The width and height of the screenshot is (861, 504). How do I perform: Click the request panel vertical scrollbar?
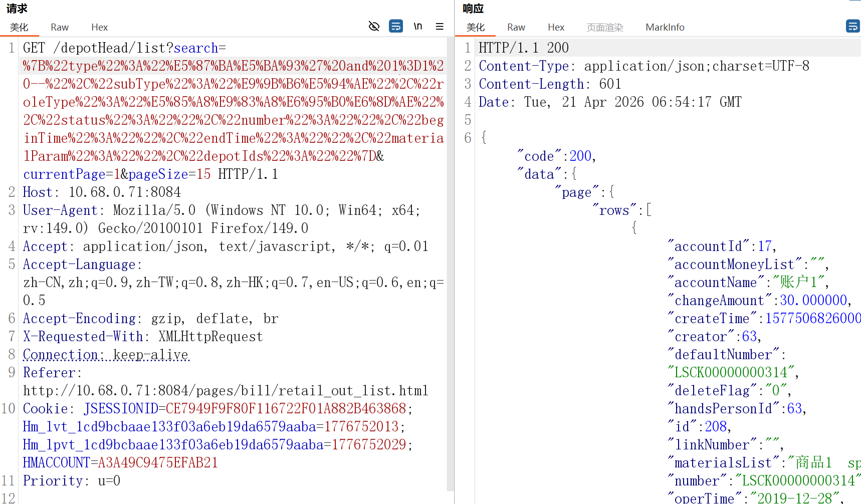pos(450,264)
